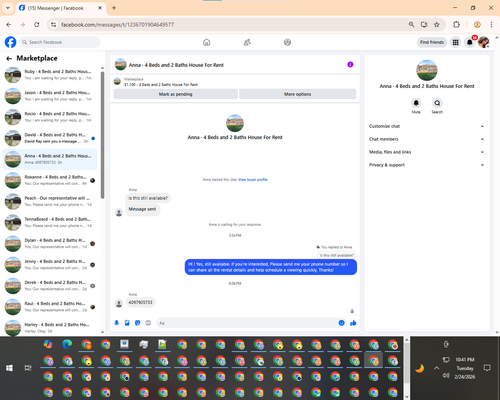Viewport: 500px width, 400px height.
Task: Open Task View on taskbar
Action: point(28,368)
